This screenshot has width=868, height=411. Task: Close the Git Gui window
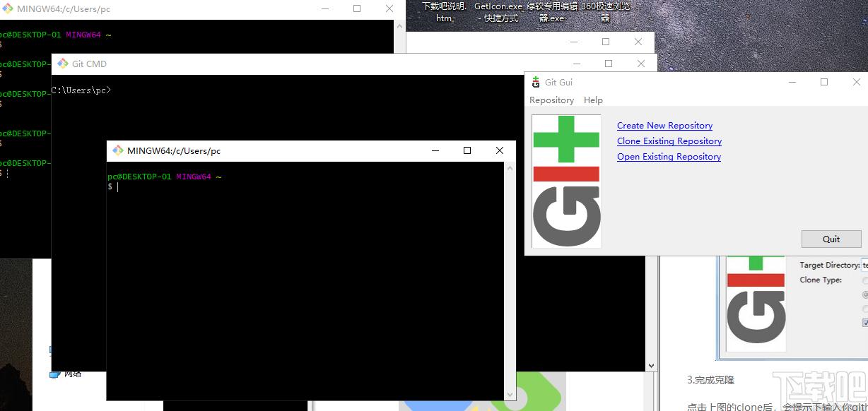pos(856,82)
